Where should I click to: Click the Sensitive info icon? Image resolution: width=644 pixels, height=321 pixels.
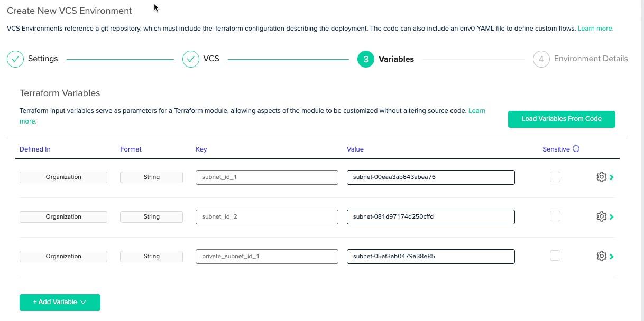(576, 149)
